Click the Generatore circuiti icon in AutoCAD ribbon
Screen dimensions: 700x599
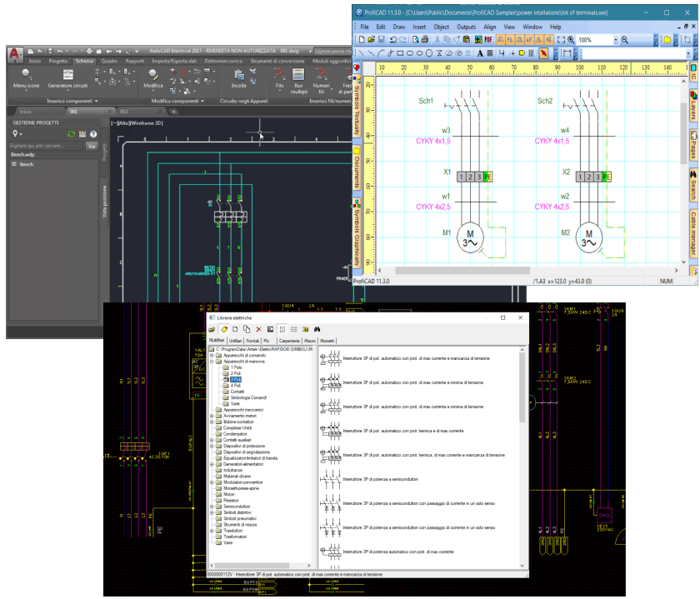67,74
